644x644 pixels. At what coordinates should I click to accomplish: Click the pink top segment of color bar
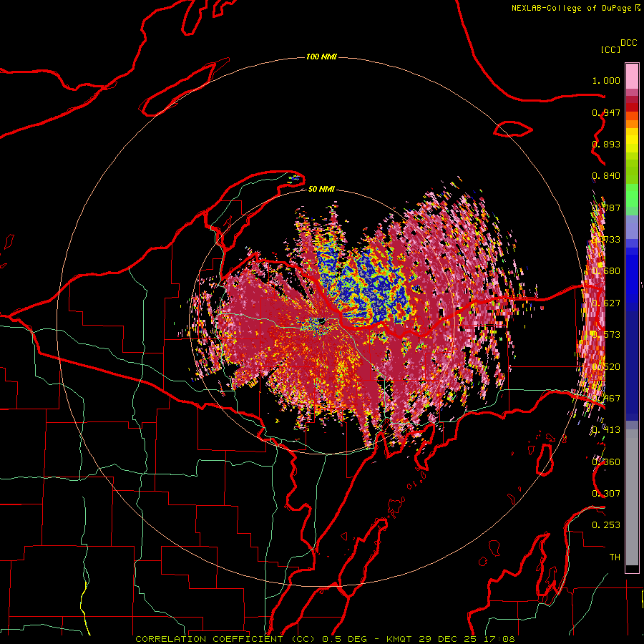pyautogui.click(x=632, y=77)
